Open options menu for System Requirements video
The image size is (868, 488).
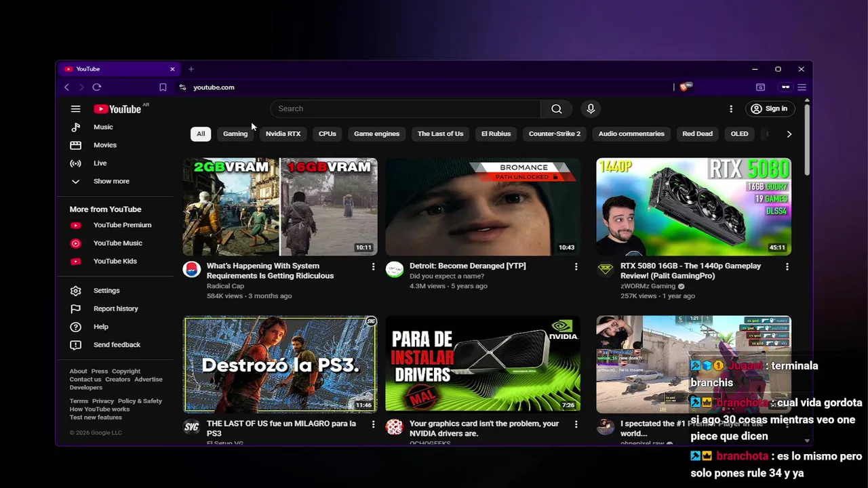[373, 266]
